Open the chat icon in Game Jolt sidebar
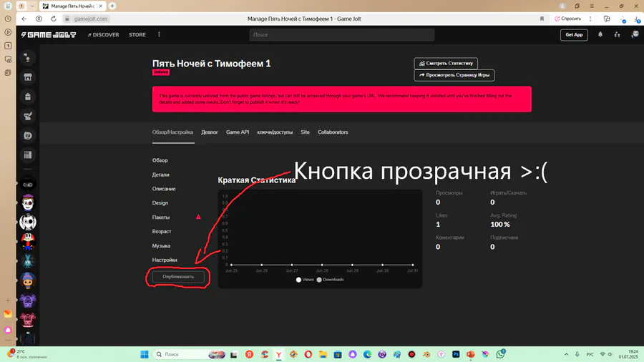Image resolution: width=644 pixels, height=362 pixels. [27, 58]
